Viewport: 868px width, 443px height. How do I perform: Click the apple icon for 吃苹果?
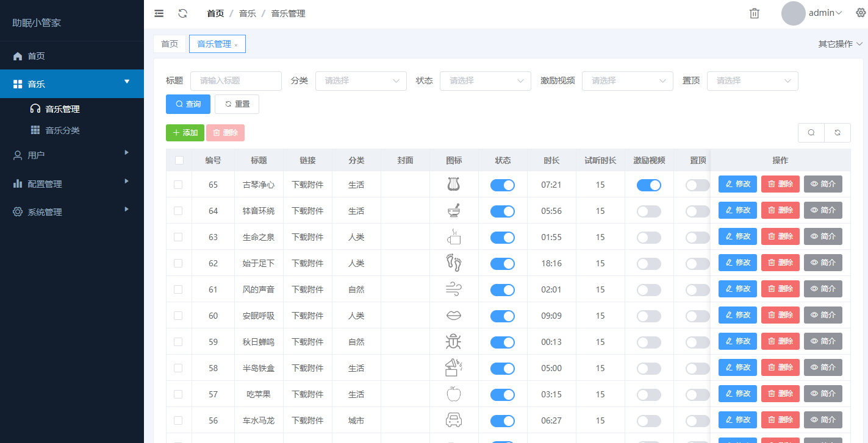point(453,394)
